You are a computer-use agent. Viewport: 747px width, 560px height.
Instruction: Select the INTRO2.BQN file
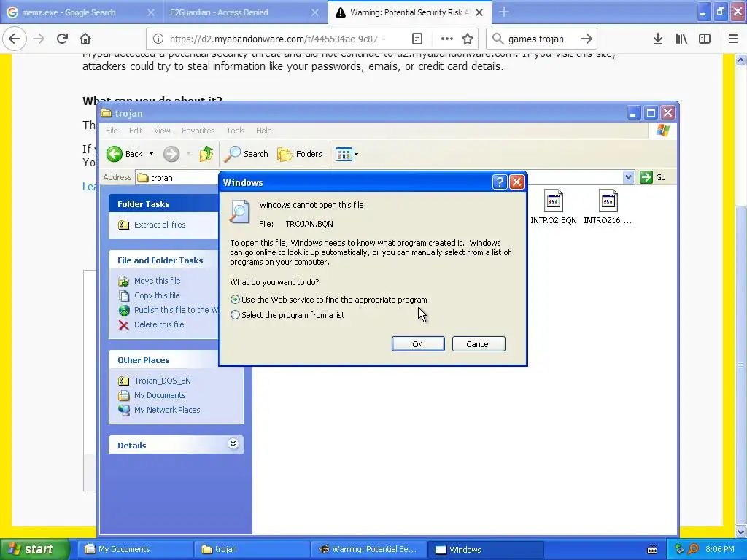(x=554, y=207)
